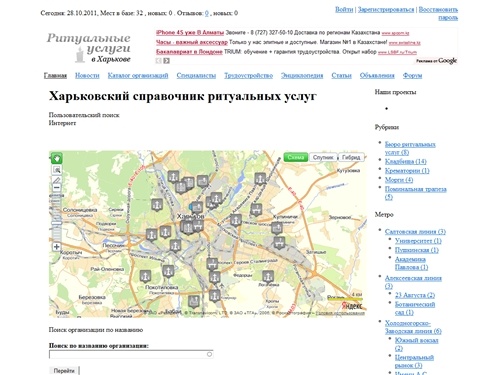Open the Ритуальные услуги в Харькове logo
Viewport: 500px width, 375px height.
pyautogui.click(x=89, y=47)
